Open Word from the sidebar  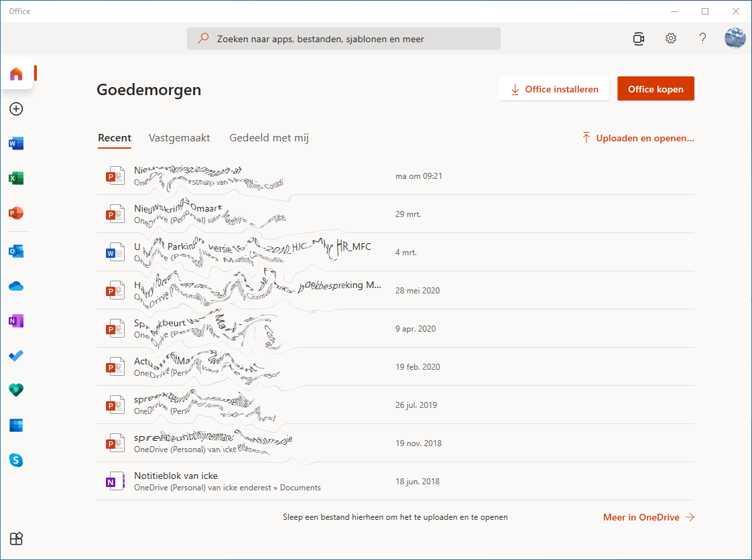(16, 143)
